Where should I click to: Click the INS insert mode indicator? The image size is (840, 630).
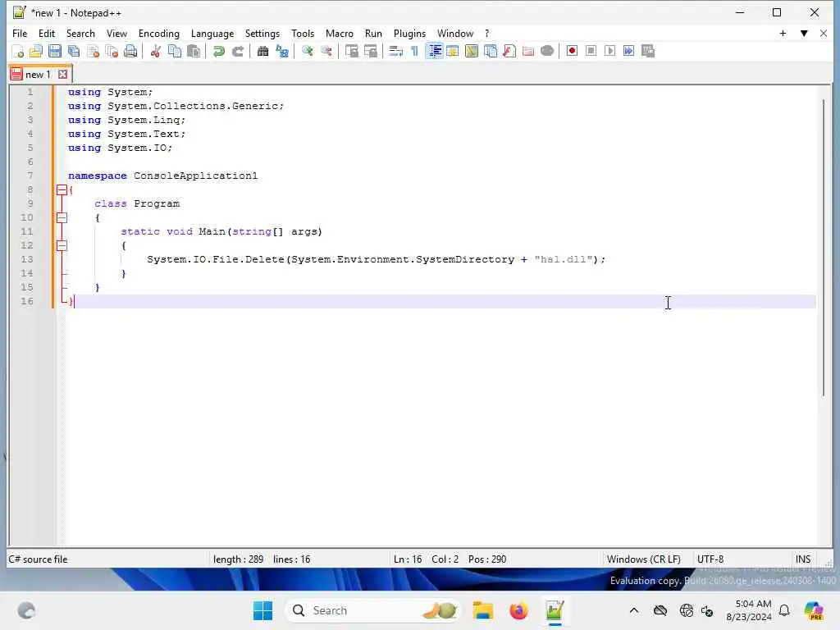point(802,559)
